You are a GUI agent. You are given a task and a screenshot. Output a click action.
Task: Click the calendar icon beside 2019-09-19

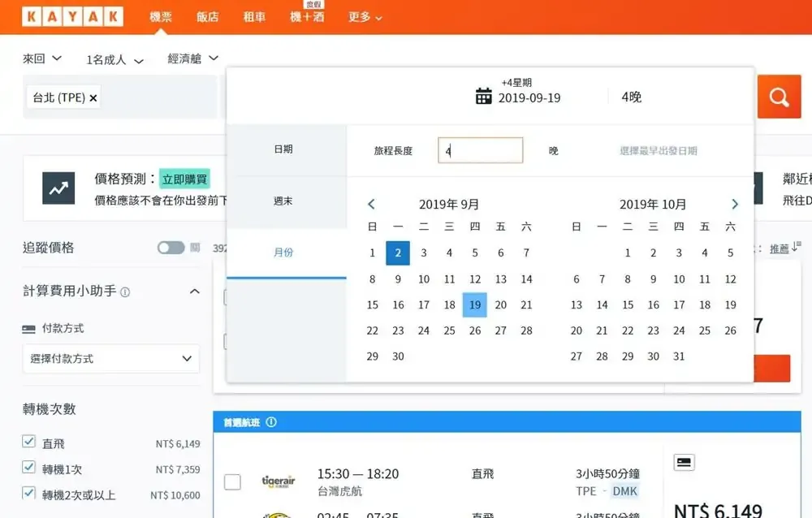[484, 97]
